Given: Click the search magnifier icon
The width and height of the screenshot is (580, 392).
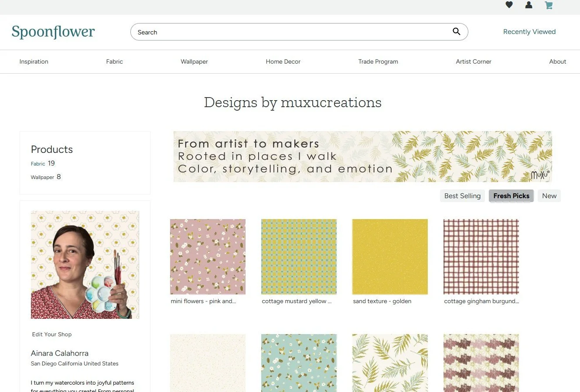Looking at the screenshot, I should tap(457, 31).
